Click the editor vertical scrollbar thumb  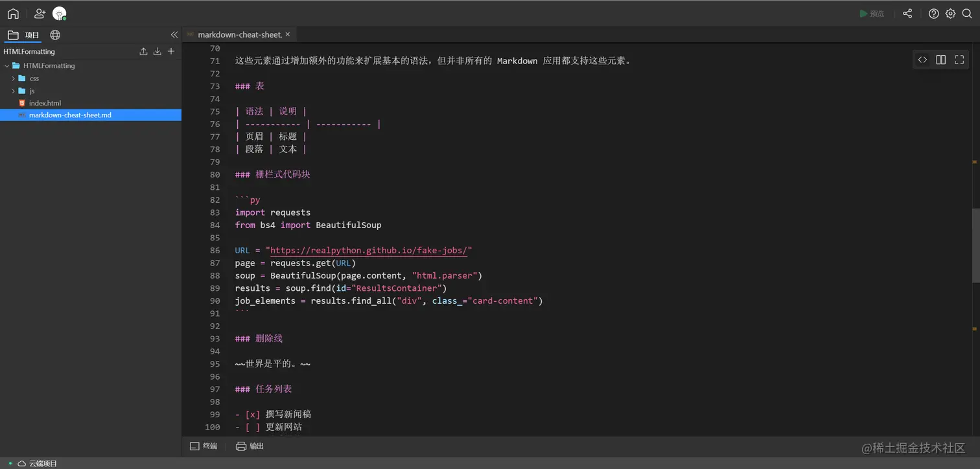coord(975,245)
